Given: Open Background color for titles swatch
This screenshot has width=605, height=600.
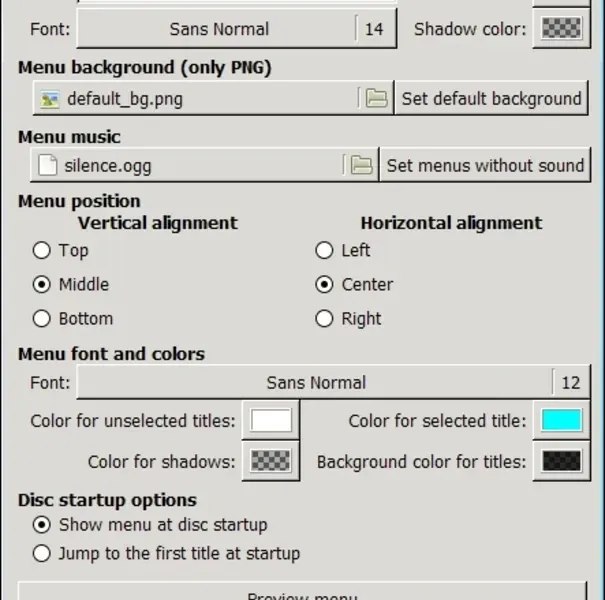Looking at the screenshot, I should tap(561, 462).
